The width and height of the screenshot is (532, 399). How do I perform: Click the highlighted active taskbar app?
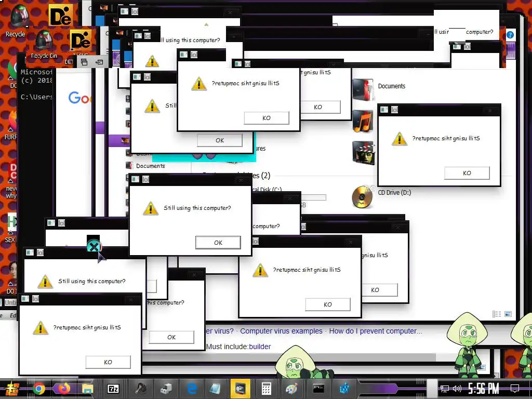coord(240,389)
